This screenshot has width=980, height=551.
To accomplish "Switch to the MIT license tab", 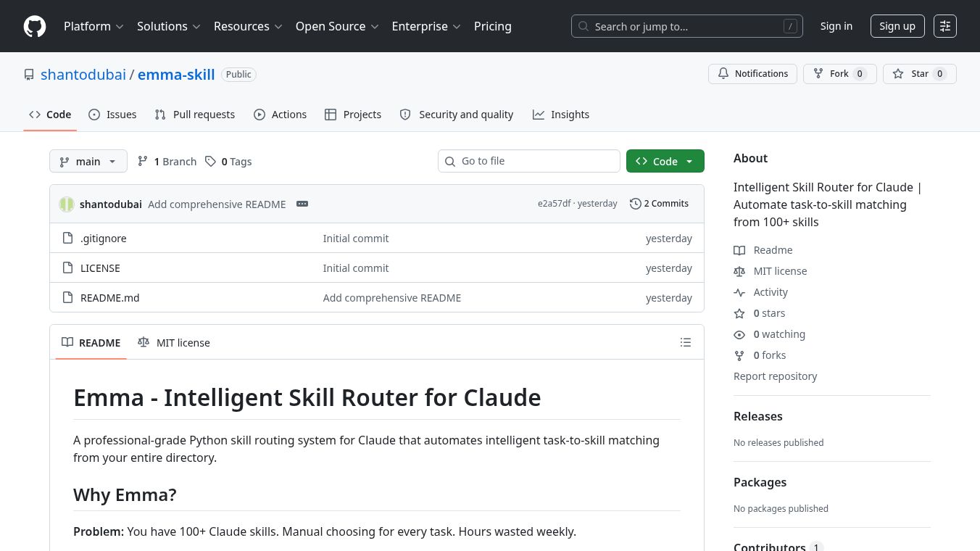I will pos(174,342).
